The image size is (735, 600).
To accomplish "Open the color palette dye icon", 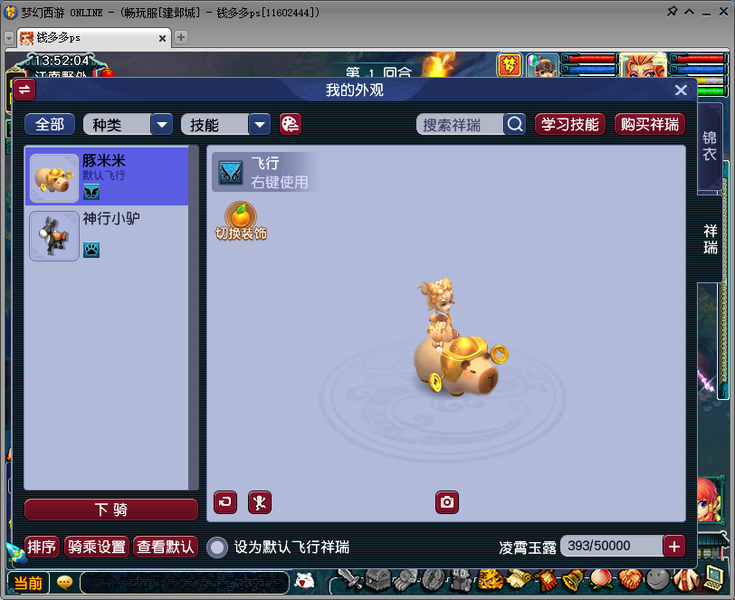I will tap(290, 125).
